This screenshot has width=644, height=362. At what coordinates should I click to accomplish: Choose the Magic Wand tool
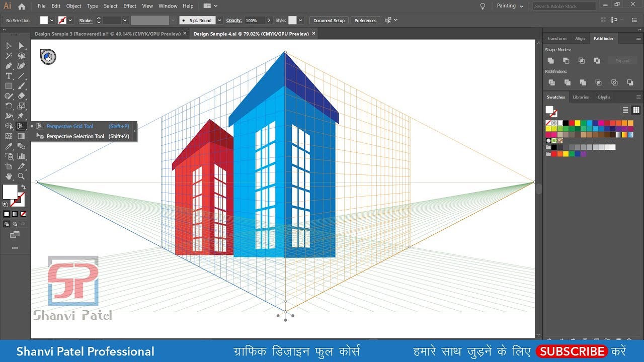(x=9, y=56)
